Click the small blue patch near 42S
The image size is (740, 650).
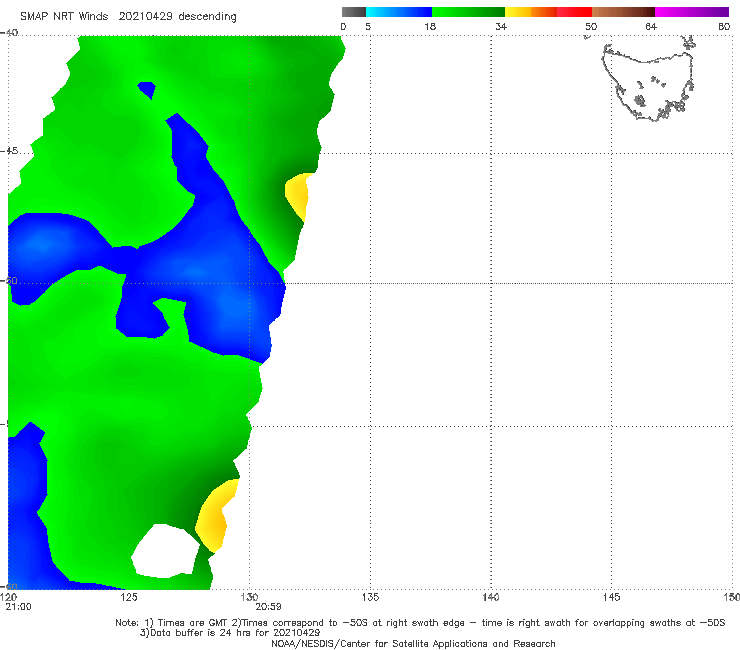(147, 90)
